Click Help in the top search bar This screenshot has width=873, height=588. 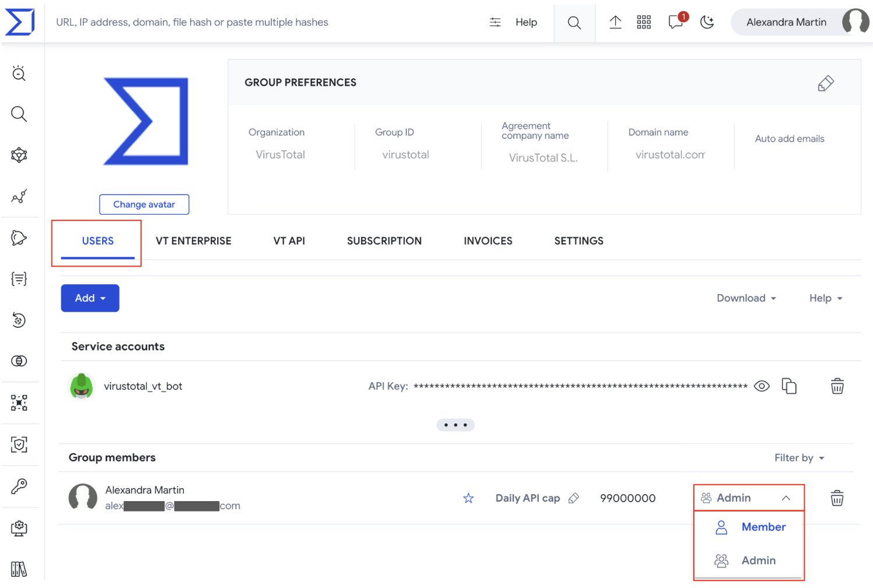coord(526,22)
